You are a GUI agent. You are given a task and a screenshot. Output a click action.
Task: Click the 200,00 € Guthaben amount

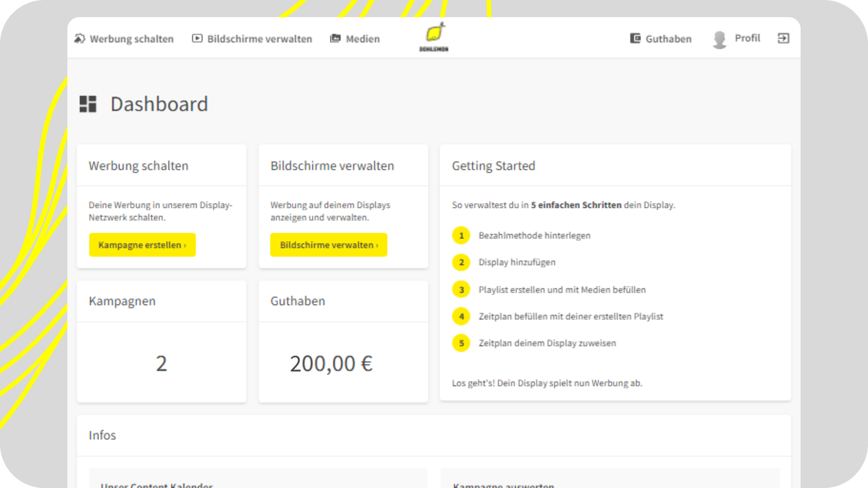coord(331,364)
